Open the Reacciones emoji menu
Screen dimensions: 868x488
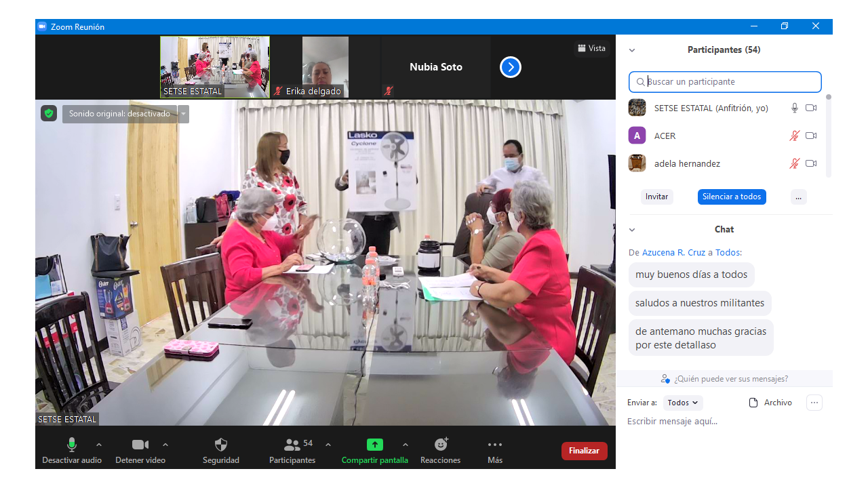441,450
